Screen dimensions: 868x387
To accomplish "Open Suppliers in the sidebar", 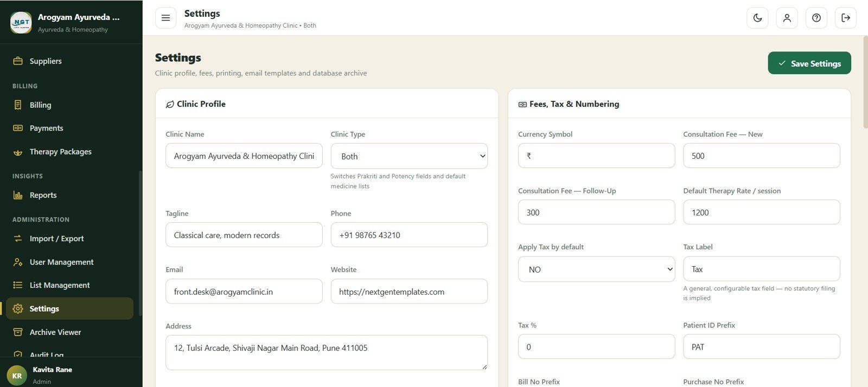I will pos(70,61).
